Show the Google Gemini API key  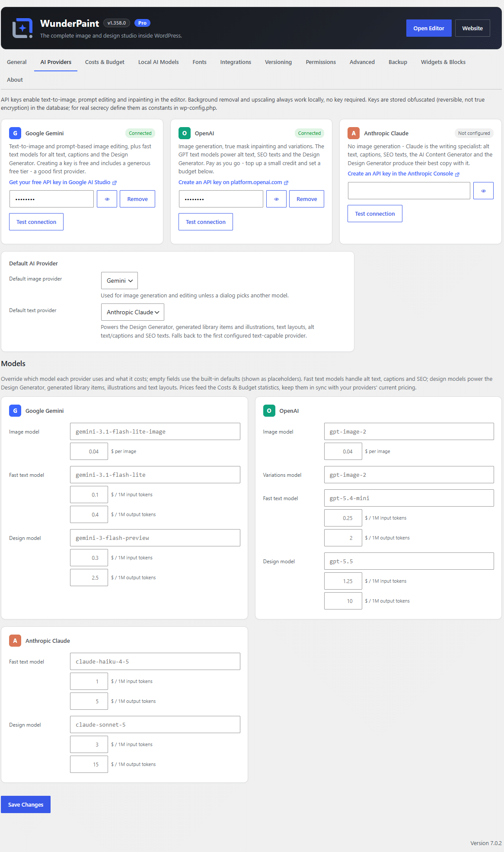107,199
